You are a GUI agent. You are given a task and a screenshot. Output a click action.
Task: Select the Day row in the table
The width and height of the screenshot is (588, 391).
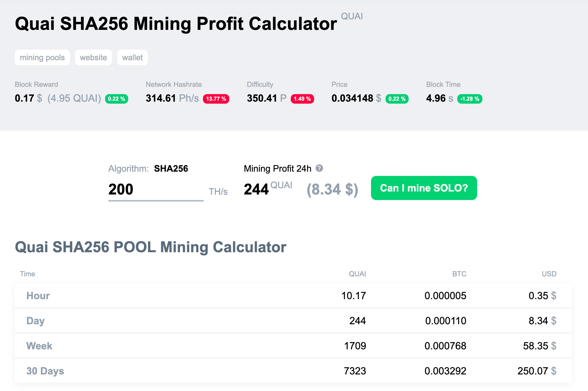35,321
